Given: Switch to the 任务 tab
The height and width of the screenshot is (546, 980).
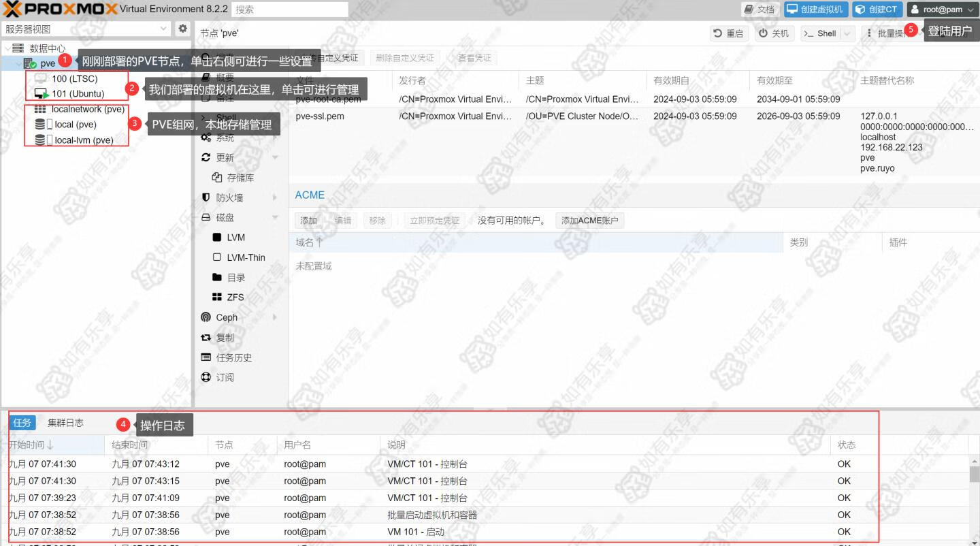Looking at the screenshot, I should pyautogui.click(x=22, y=423).
